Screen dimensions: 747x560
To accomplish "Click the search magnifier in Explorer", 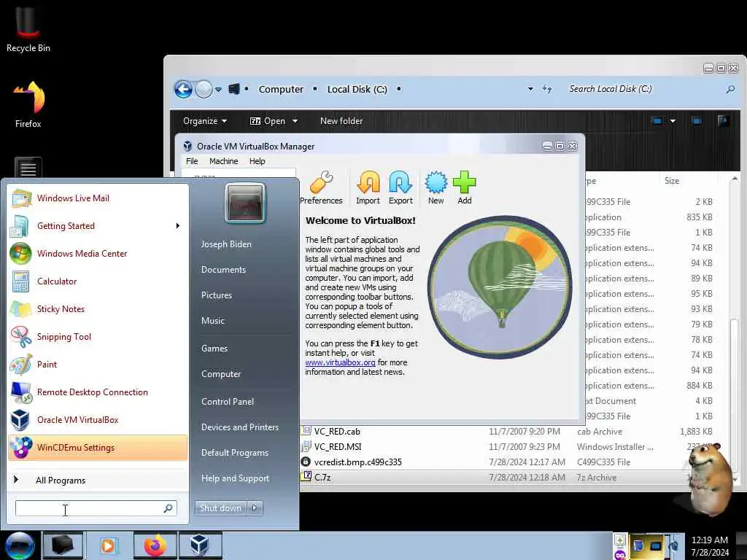I will [x=730, y=89].
